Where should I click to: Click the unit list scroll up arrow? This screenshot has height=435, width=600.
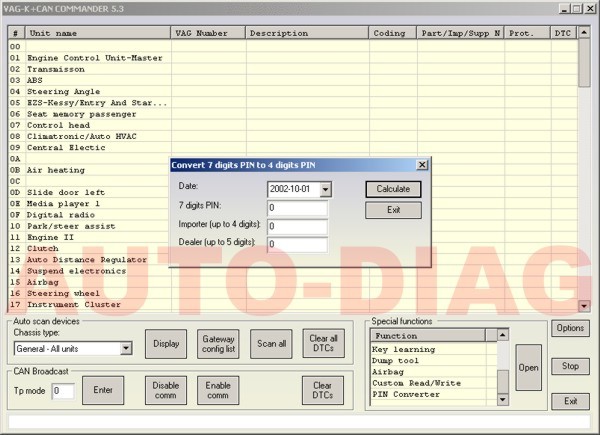pyautogui.click(x=584, y=33)
